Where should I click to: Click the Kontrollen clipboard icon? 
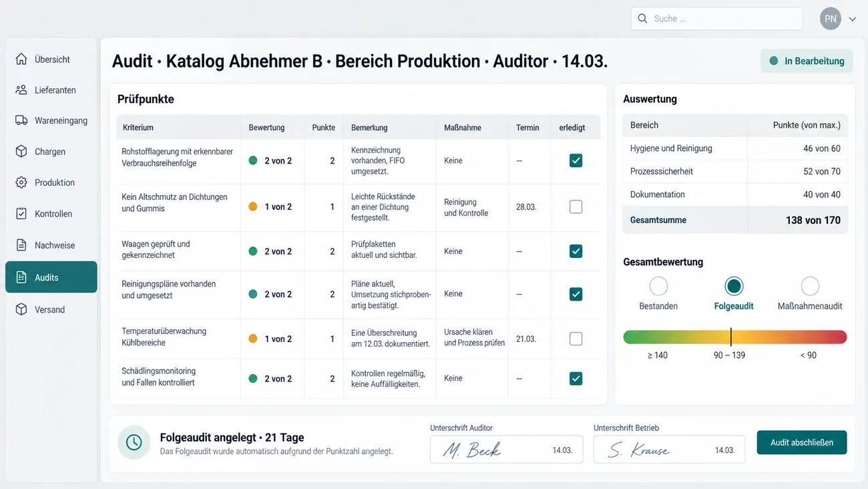pyautogui.click(x=21, y=214)
